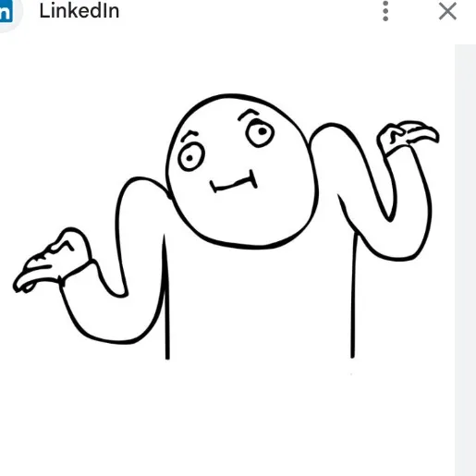Click the figure's smirking mouth
476x476 pixels.
coord(234,182)
